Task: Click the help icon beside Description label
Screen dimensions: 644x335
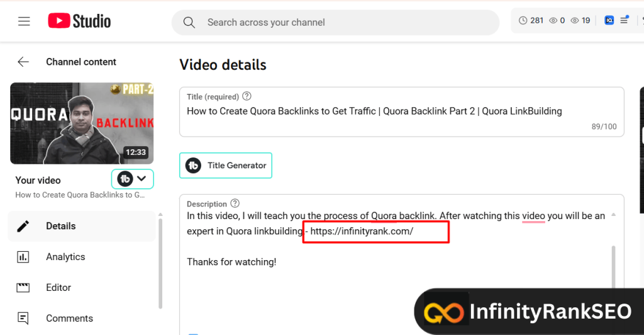Action: point(235,203)
